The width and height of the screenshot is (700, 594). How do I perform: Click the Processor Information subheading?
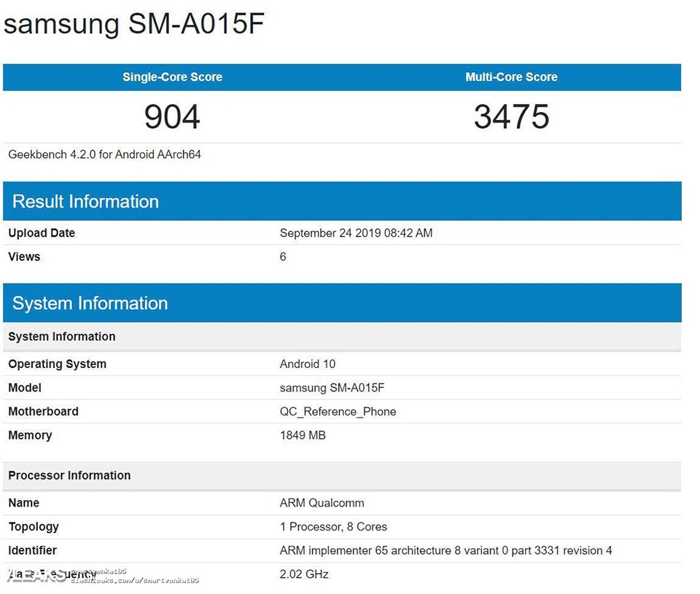coord(342,476)
